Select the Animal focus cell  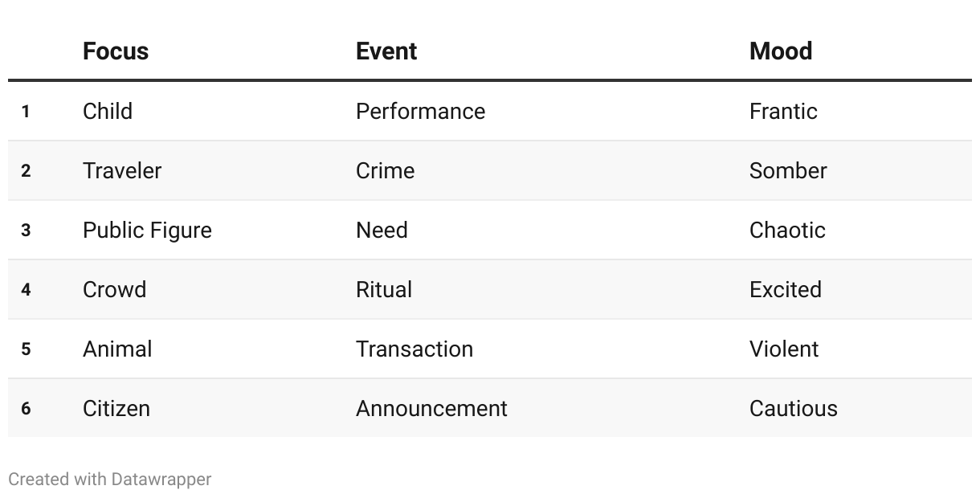coord(117,349)
